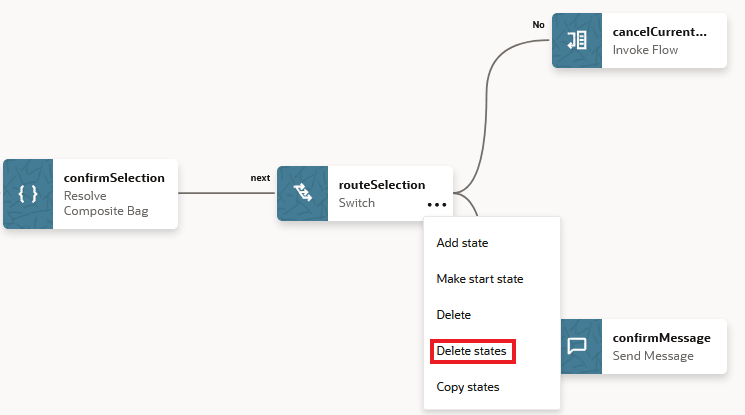Select Make start state menu option

(479, 279)
